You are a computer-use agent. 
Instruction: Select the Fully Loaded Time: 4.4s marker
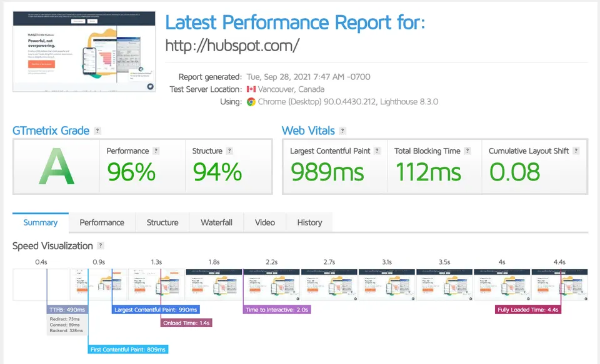pos(528,310)
